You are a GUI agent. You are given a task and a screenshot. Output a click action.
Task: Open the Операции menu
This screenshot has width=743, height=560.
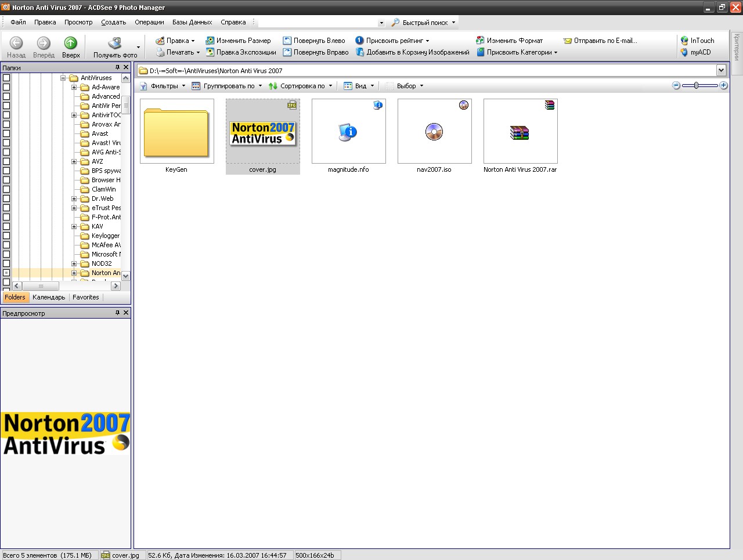click(x=149, y=22)
